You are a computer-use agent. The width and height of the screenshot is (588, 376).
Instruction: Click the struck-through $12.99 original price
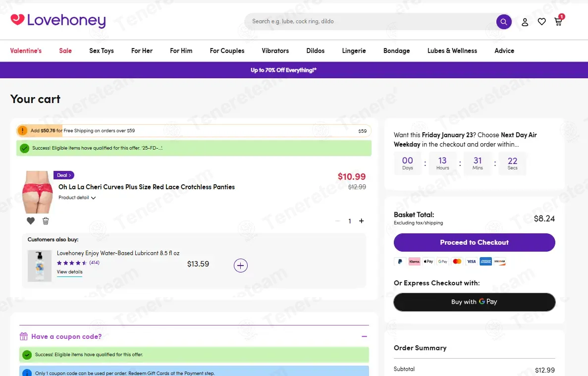[x=357, y=187]
